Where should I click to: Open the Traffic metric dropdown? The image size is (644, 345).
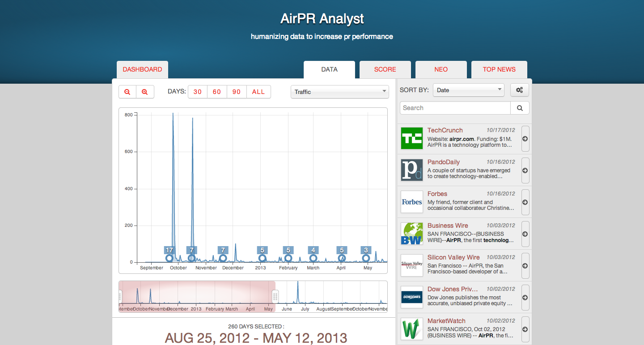(340, 92)
